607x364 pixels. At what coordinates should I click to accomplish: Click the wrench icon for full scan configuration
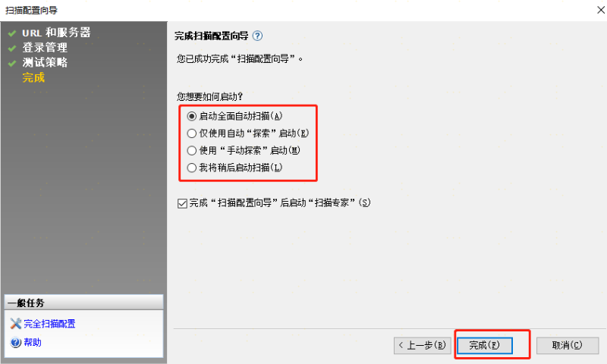tap(15, 323)
